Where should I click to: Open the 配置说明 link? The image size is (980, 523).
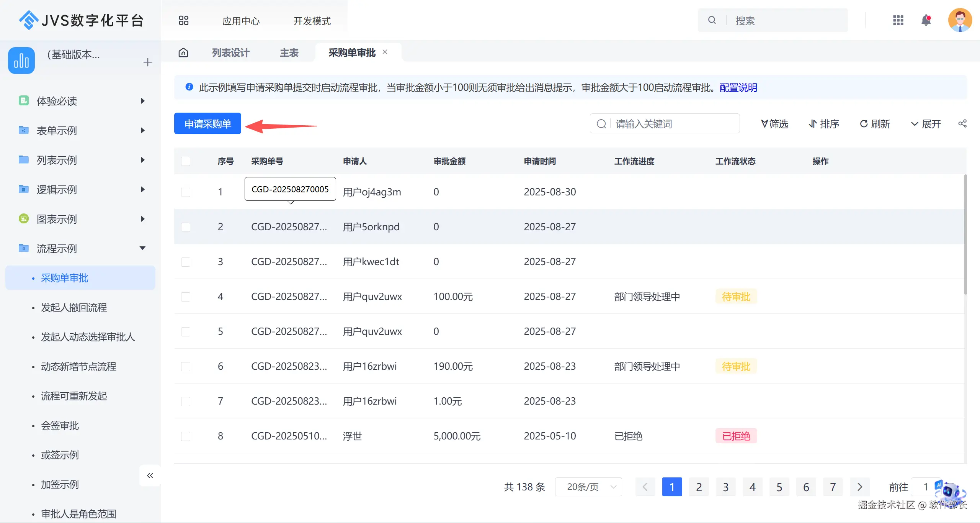(738, 88)
